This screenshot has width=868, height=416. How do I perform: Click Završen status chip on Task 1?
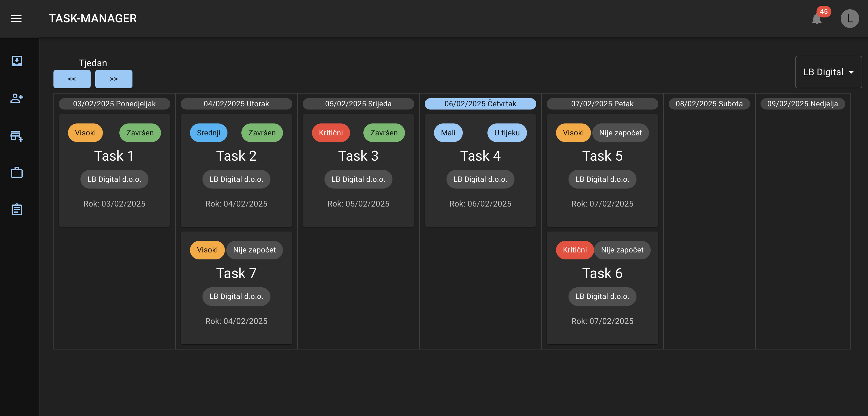tap(140, 133)
